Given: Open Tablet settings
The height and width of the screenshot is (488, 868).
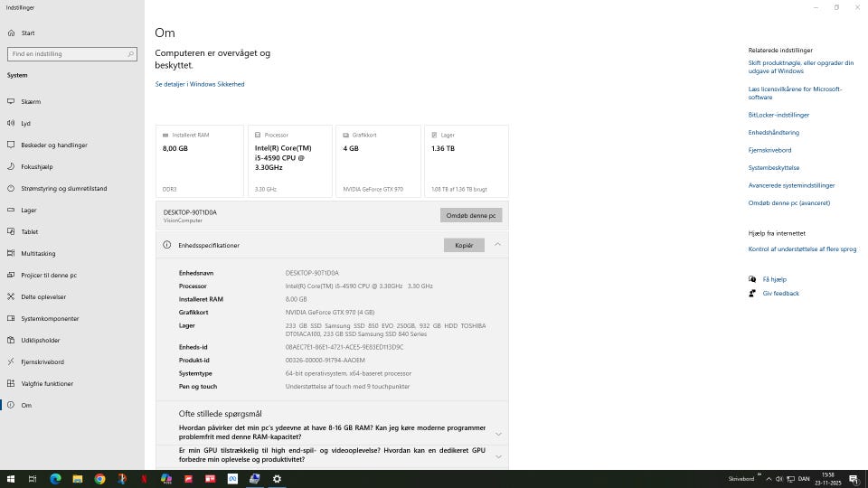Looking at the screenshot, I should [x=72, y=231].
